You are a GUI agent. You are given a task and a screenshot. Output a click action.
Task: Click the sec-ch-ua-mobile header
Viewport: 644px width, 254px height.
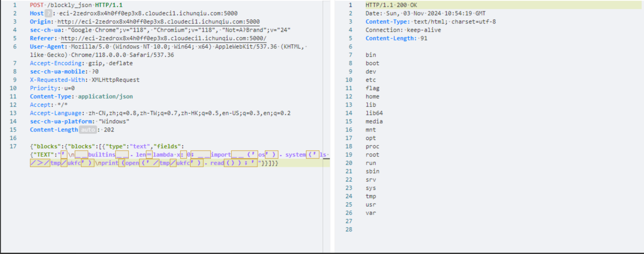click(64, 71)
